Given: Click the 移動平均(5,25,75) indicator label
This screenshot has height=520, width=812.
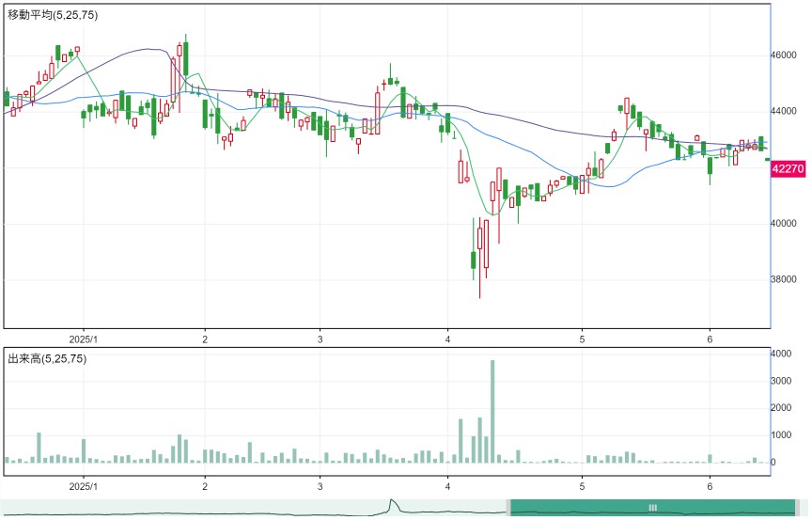Looking at the screenshot, I should click(x=53, y=15).
